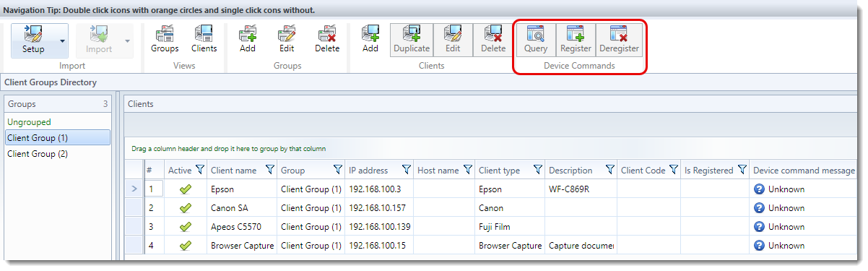Click Unknown status icon in Apeos C5570 row
The height and width of the screenshot is (271, 868).
coord(759,227)
